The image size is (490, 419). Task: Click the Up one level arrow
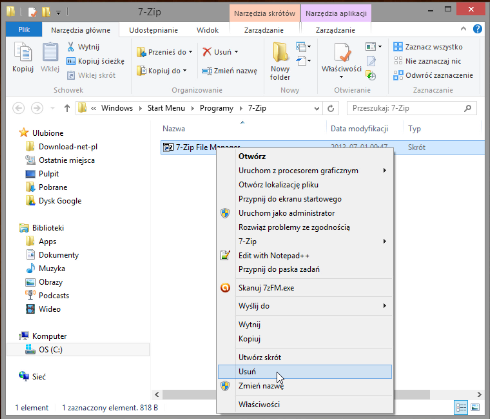point(67,108)
